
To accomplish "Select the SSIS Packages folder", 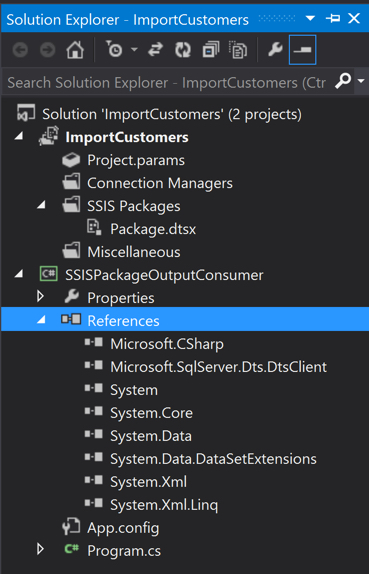I will click(x=134, y=206).
